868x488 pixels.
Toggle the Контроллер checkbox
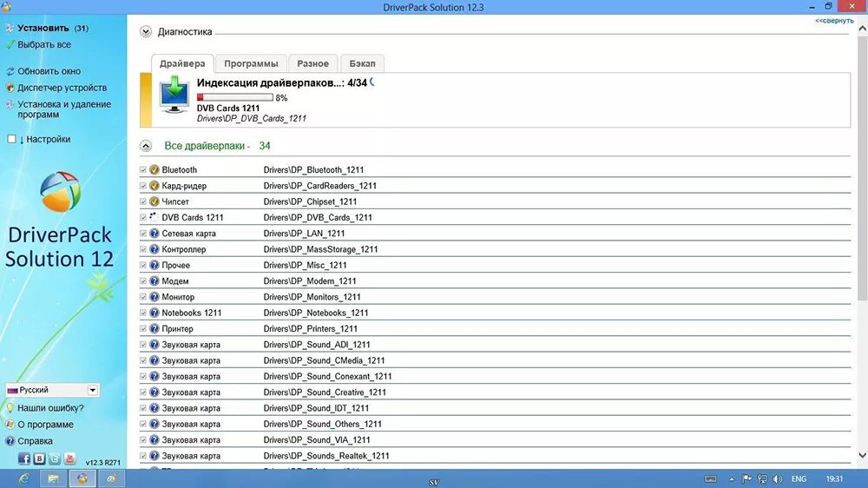[143, 249]
